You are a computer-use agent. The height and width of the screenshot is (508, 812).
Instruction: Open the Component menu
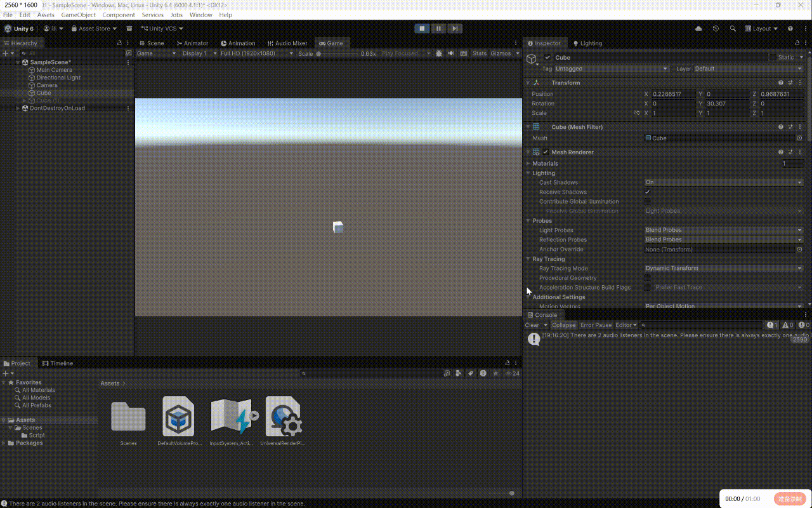coord(119,15)
